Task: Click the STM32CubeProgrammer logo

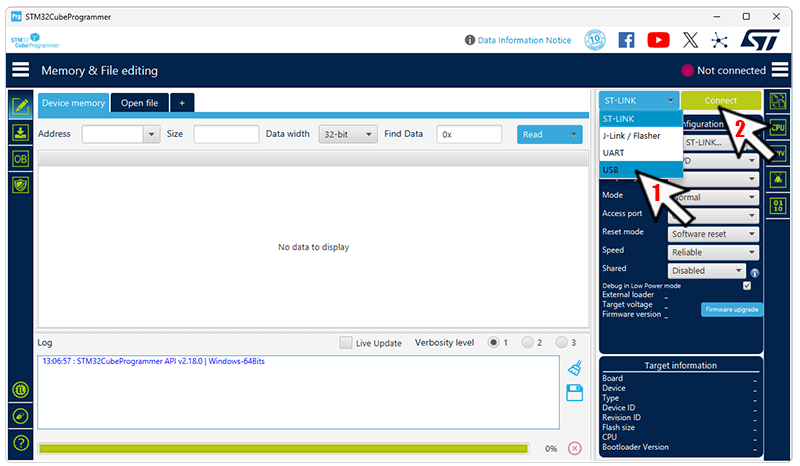Action: click(35, 40)
